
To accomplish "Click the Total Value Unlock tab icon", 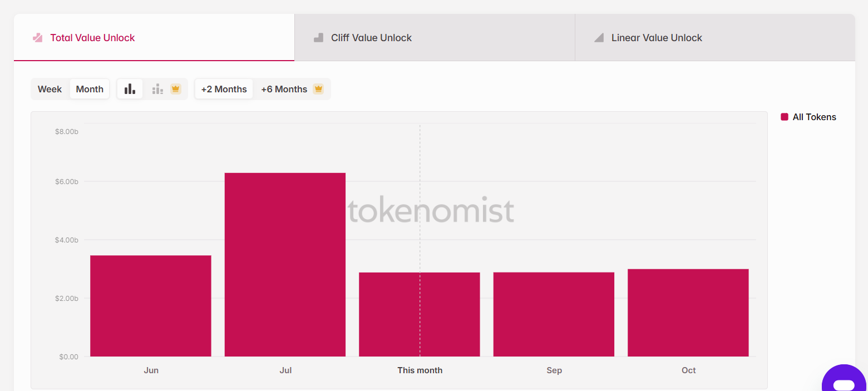I will (37, 38).
